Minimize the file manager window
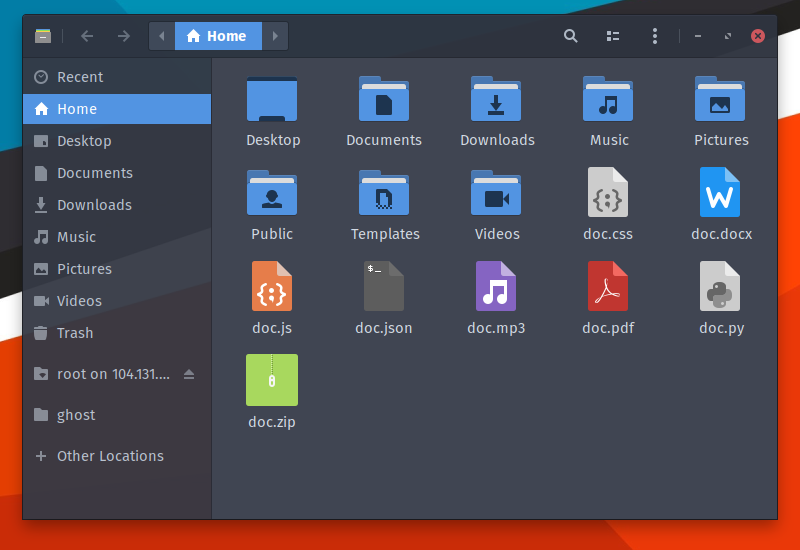Screen dimensions: 800x550 (697, 36)
